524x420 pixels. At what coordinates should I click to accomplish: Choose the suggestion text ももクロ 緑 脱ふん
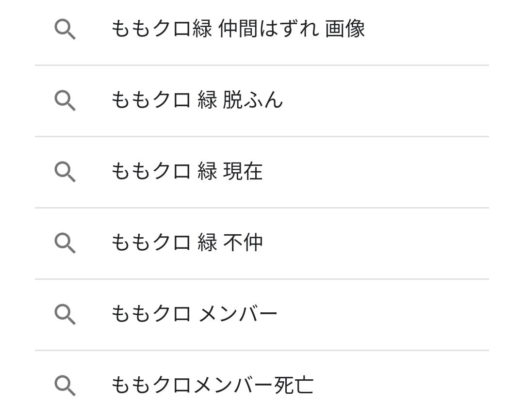(x=197, y=100)
